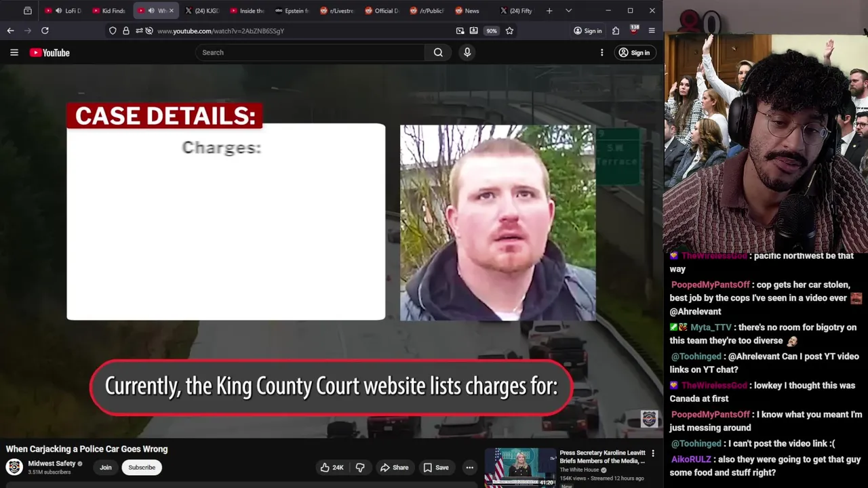Open Midwest Safety channel name link
868x488 pixels.
pyautogui.click(x=52, y=464)
